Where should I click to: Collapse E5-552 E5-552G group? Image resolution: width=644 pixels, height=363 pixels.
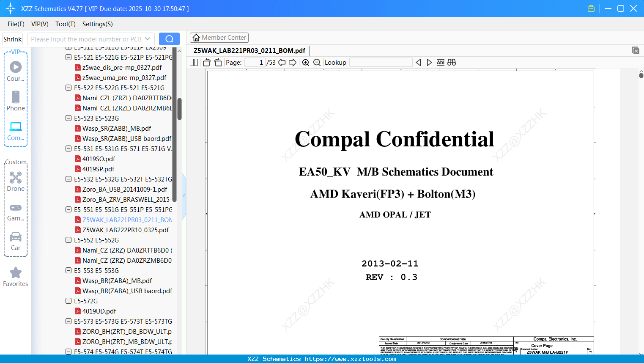pyautogui.click(x=69, y=240)
